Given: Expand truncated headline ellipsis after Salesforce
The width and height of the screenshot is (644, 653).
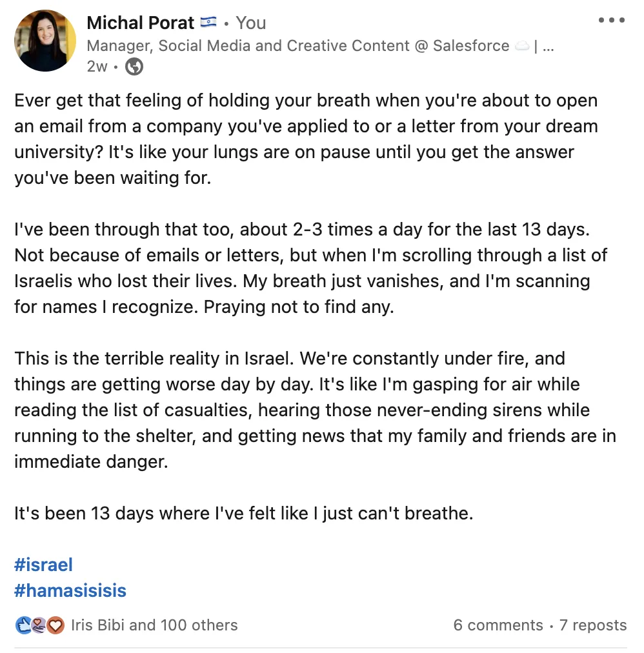Looking at the screenshot, I should [x=548, y=46].
